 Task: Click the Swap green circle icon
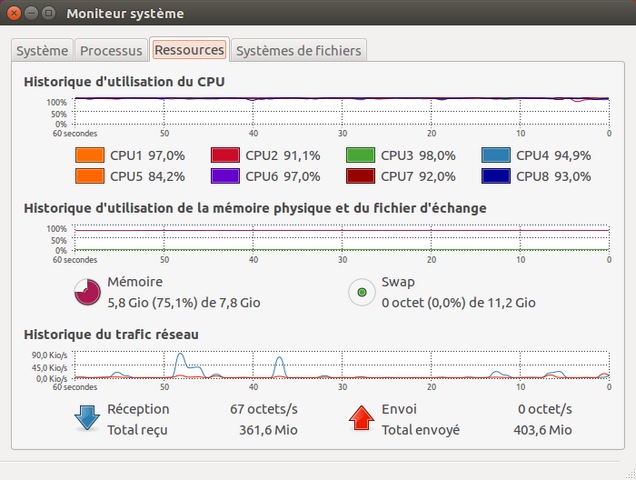(x=361, y=292)
